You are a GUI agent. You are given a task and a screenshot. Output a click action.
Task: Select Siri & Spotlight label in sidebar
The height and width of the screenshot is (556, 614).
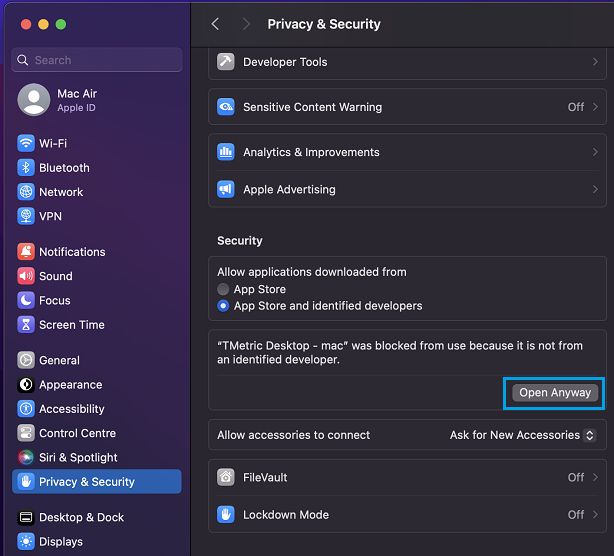[78, 458]
